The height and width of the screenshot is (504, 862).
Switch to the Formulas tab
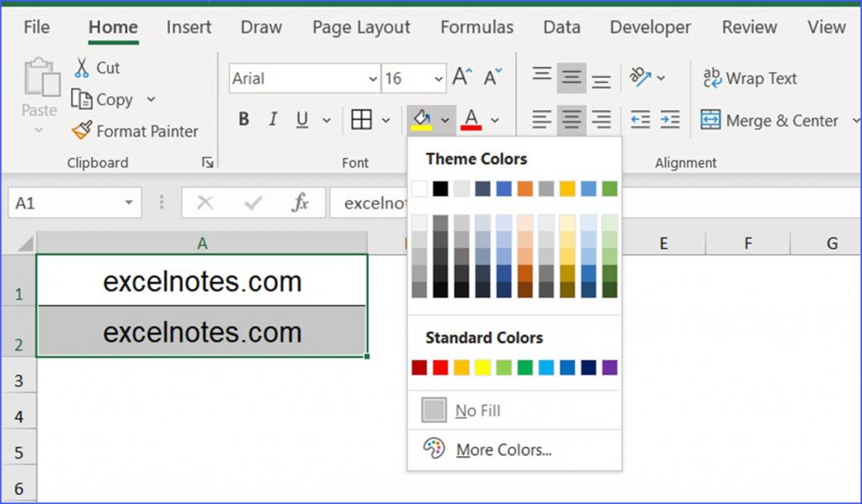pos(476,27)
